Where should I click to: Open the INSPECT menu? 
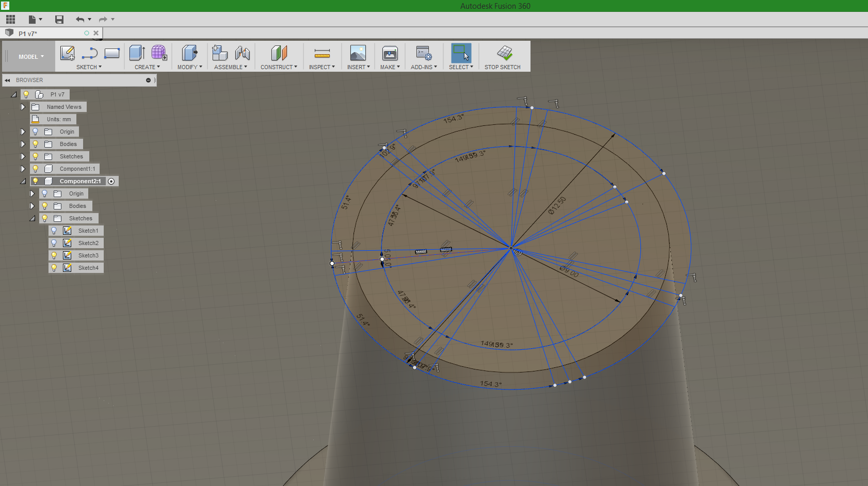coord(322,67)
